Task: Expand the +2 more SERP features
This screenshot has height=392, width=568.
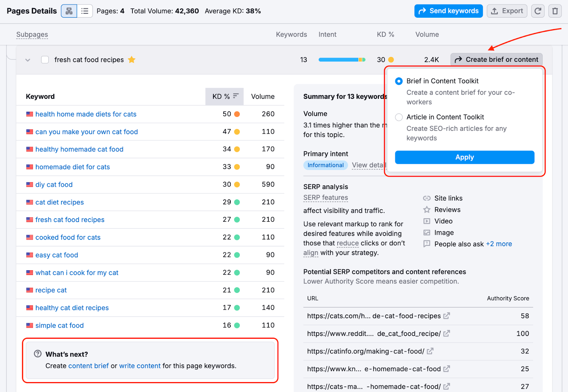Action: [499, 244]
